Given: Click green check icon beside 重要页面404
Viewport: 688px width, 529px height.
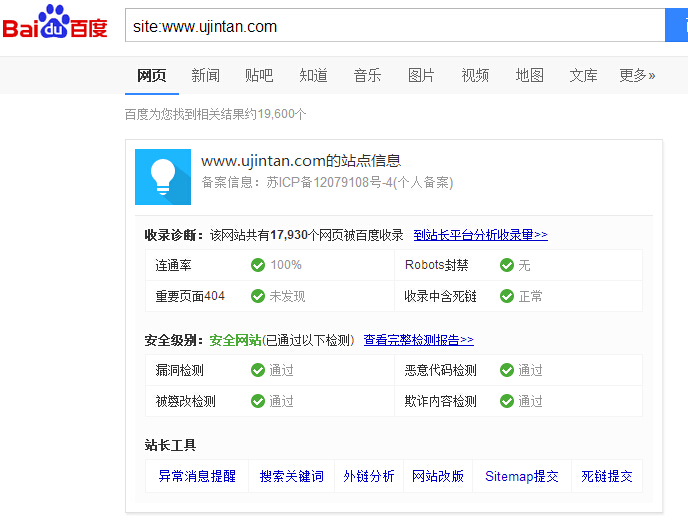Looking at the screenshot, I should coord(258,296).
